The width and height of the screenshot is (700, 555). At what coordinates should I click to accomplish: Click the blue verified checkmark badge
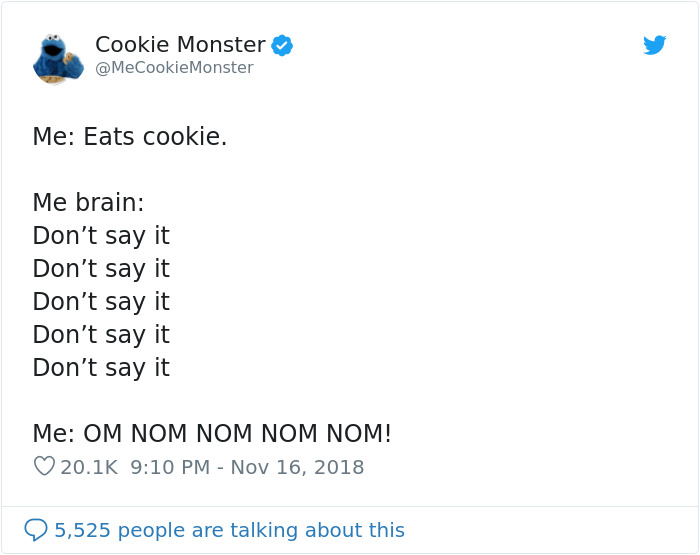click(282, 45)
